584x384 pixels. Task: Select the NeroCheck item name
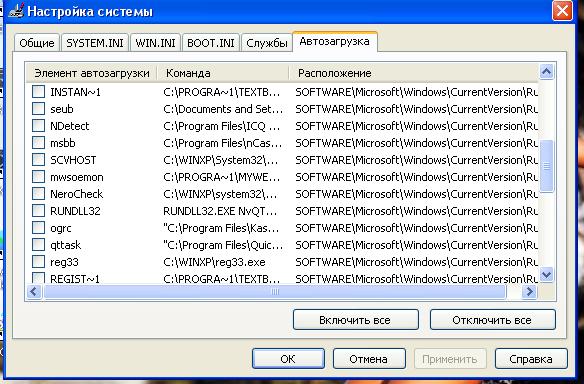[x=77, y=194]
